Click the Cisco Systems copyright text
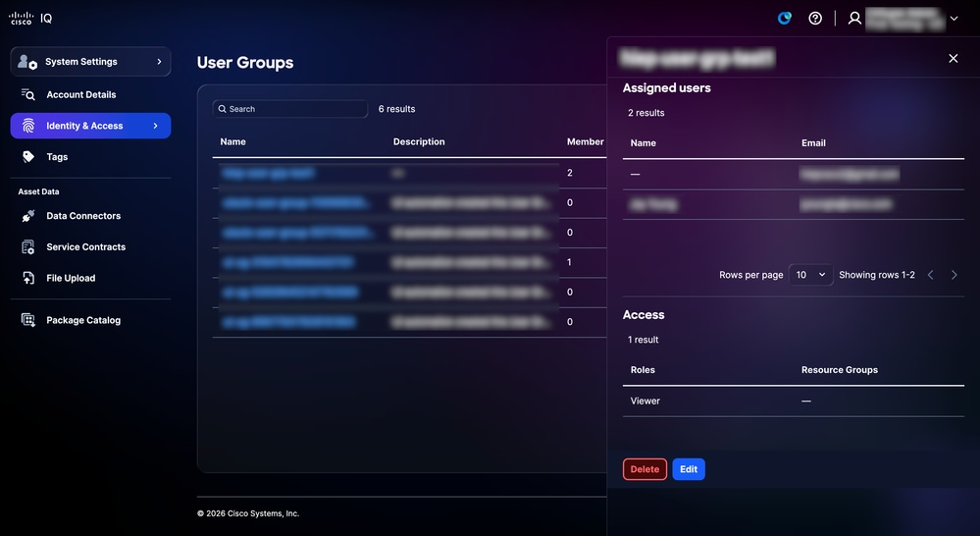The image size is (980, 536). (248, 513)
